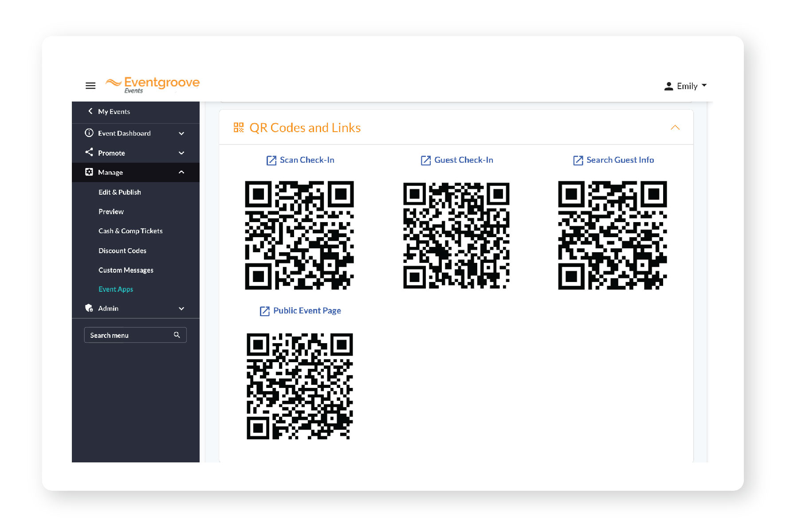Click the search magnifier icon in sidebar
Screen dimensions: 786x532
[x=177, y=335]
